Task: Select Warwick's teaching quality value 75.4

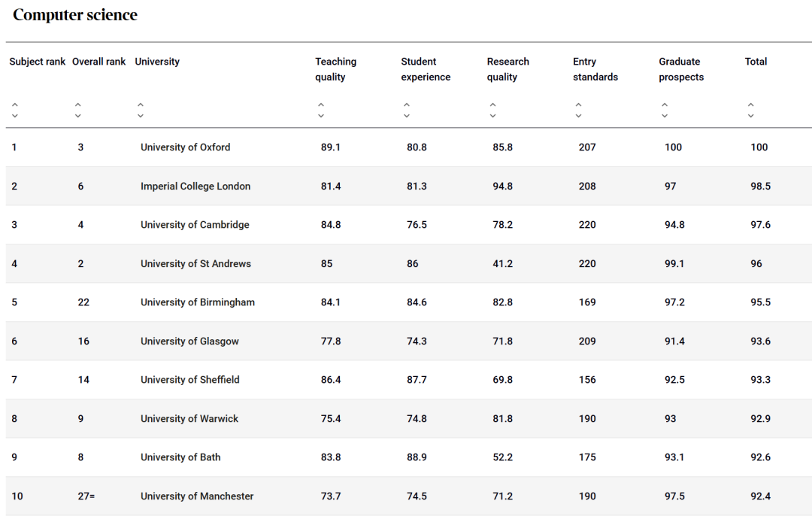Action: [330, 419]
